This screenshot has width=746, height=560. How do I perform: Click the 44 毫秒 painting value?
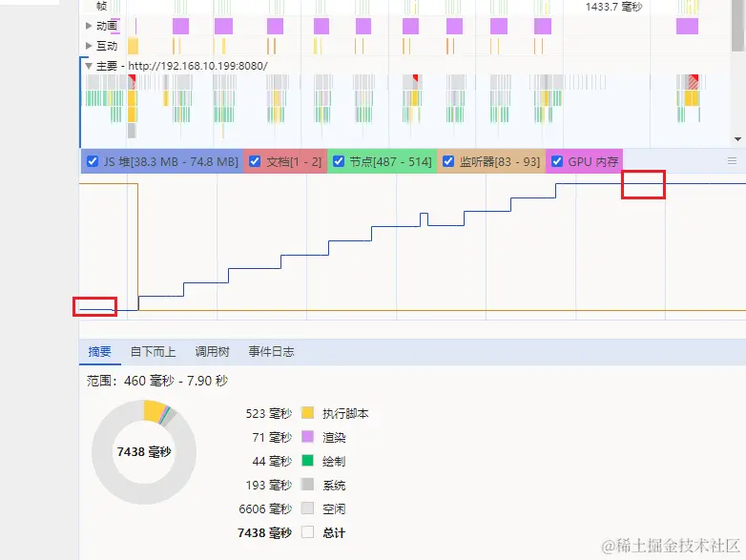272,461
